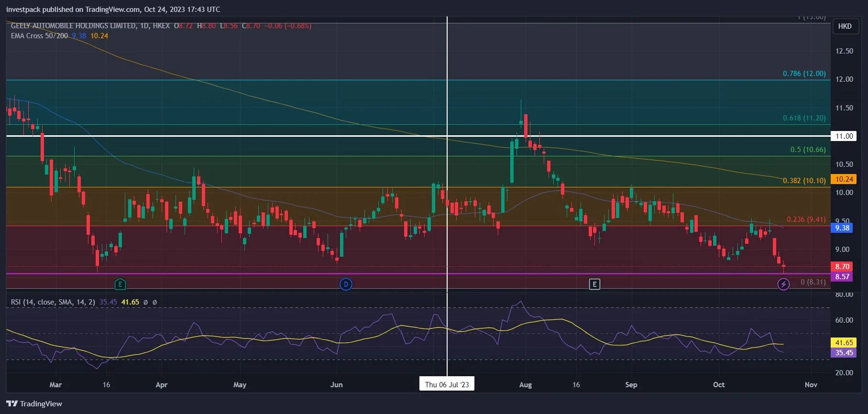Click the yellow 41.65 RSI value tag
The width and height of the screenshot is (868, 414).
[844, 343]
